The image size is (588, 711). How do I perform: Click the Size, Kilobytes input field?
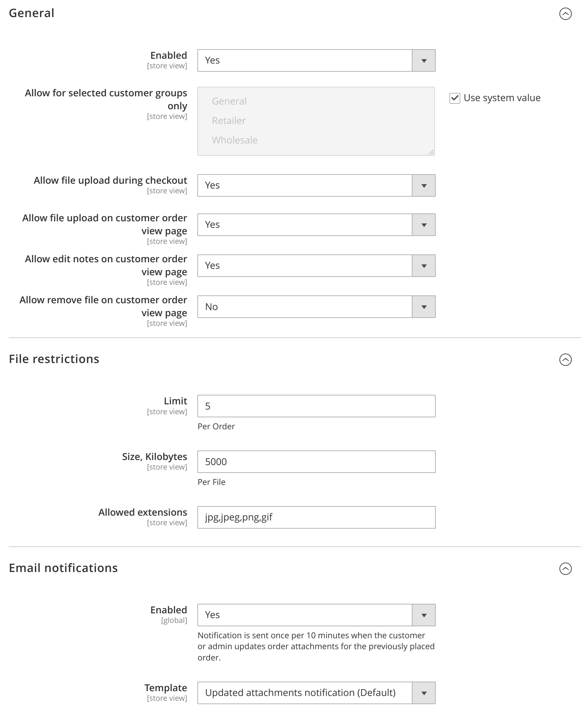click(x=316, y=462)
